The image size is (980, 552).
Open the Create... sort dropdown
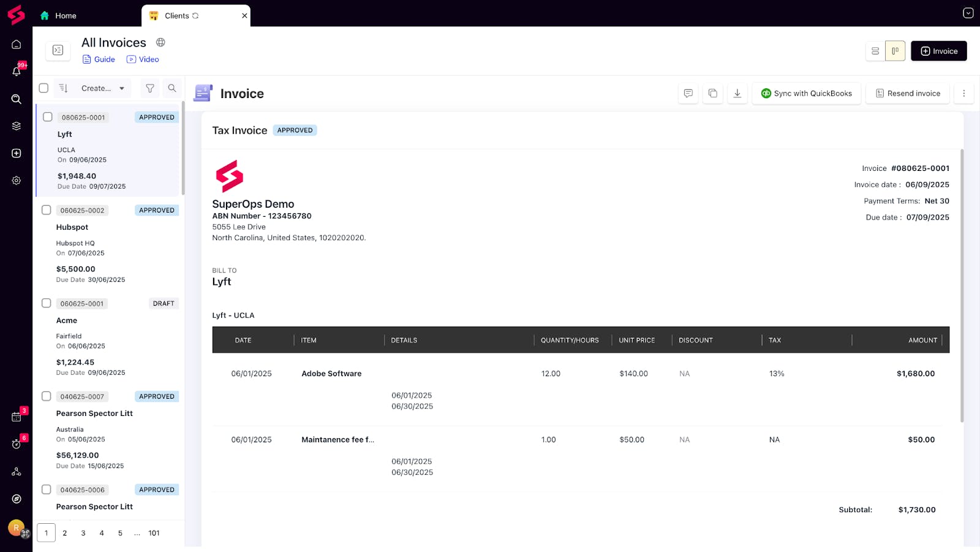click(x=103, y=88)
